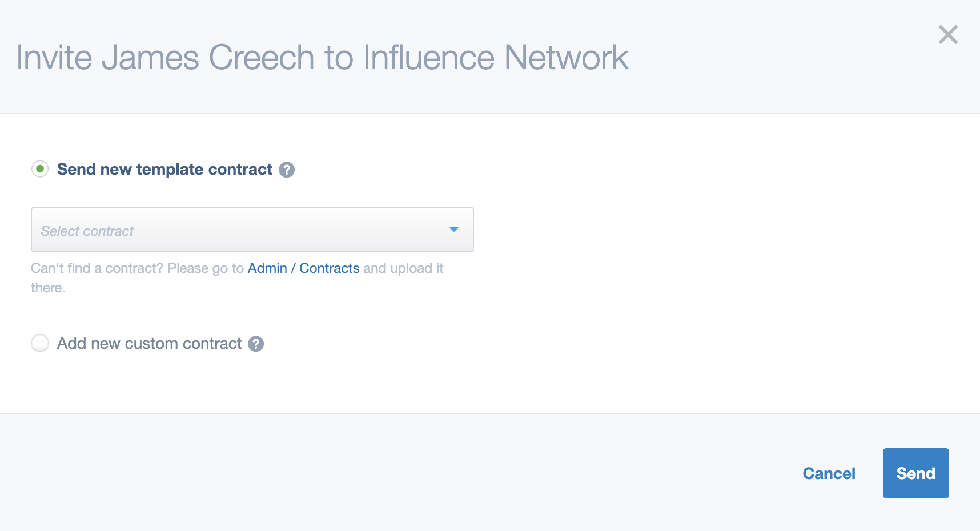Click the blue caret in Select contract field

454,230
